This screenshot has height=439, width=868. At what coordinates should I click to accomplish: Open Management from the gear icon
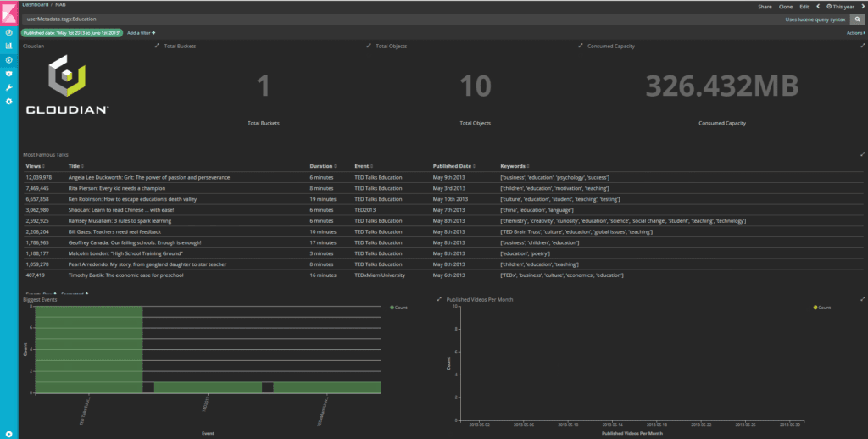point(8,102)
